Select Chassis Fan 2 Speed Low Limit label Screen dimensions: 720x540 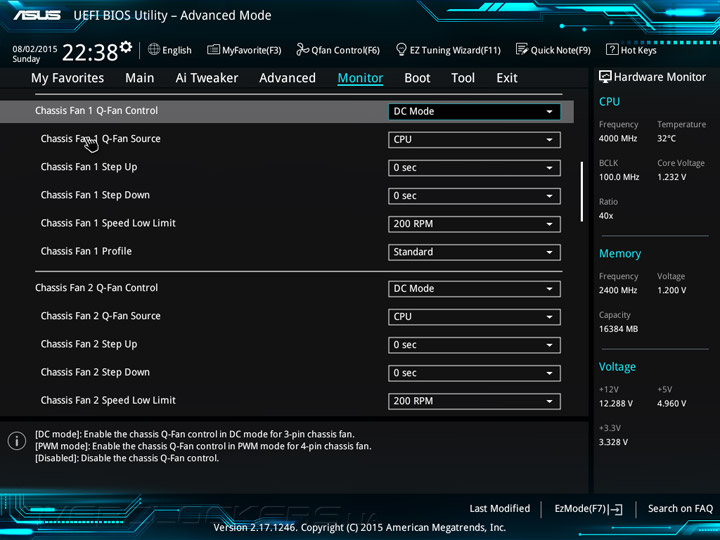(x=108, y=400)
